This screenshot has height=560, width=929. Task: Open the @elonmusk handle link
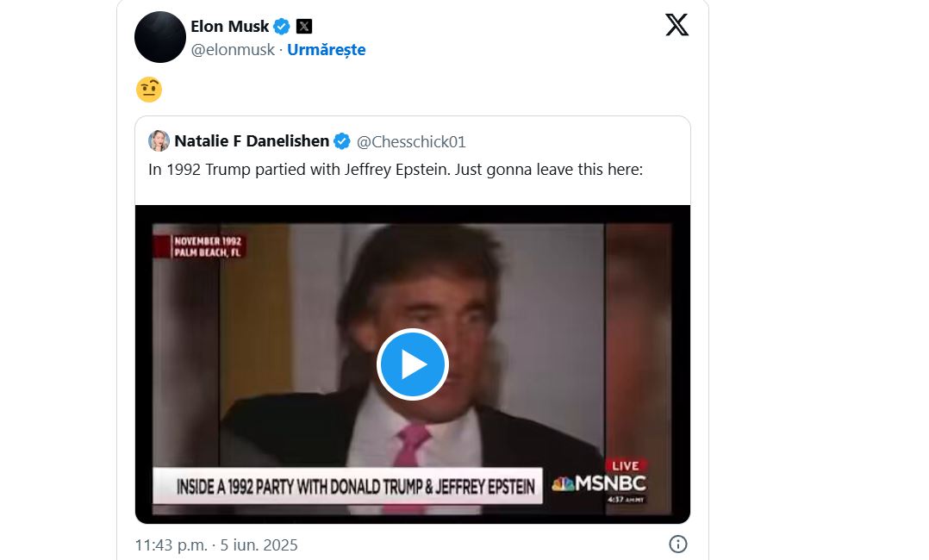tap(233, 50)
